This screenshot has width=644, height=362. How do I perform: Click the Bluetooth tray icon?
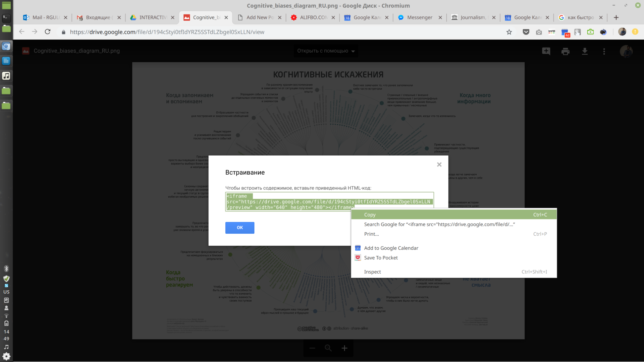click(x=6, y=268)
